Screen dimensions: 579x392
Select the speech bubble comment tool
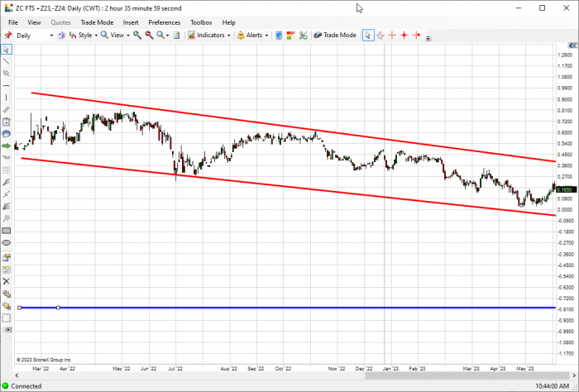7,134
